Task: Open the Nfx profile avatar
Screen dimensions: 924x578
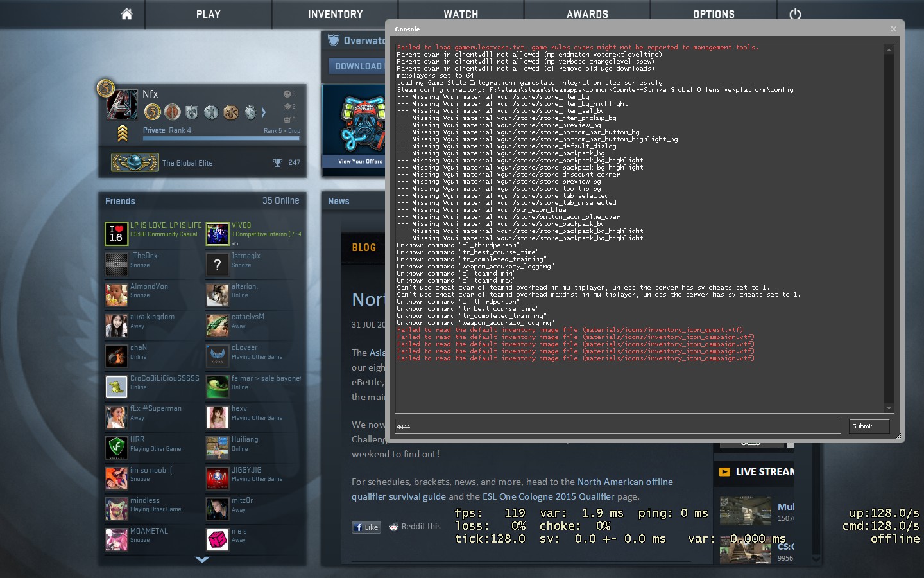Action: coord(121,104)
